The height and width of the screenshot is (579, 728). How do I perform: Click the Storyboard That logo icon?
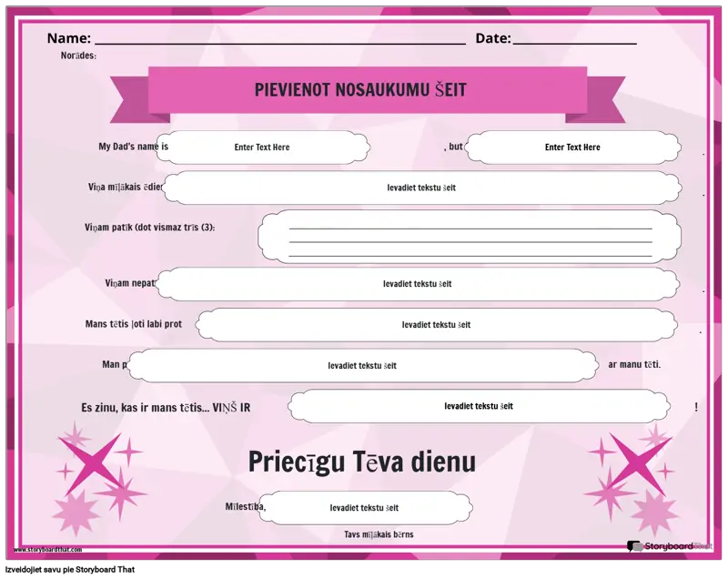(x=633, y=545)
